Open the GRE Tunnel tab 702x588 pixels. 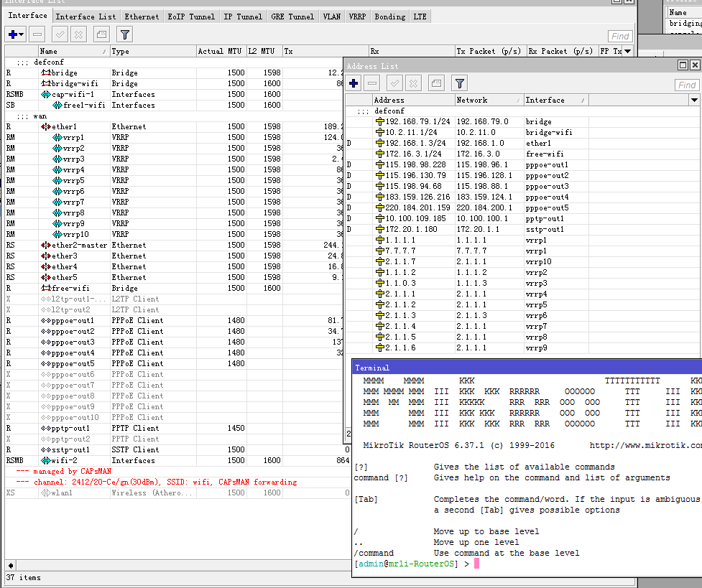coord(292,17)
